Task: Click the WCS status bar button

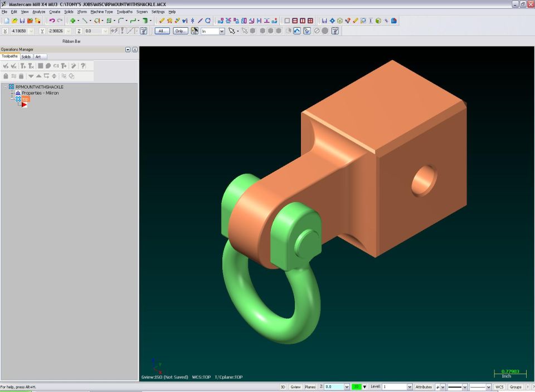Action: pos(499,387)
